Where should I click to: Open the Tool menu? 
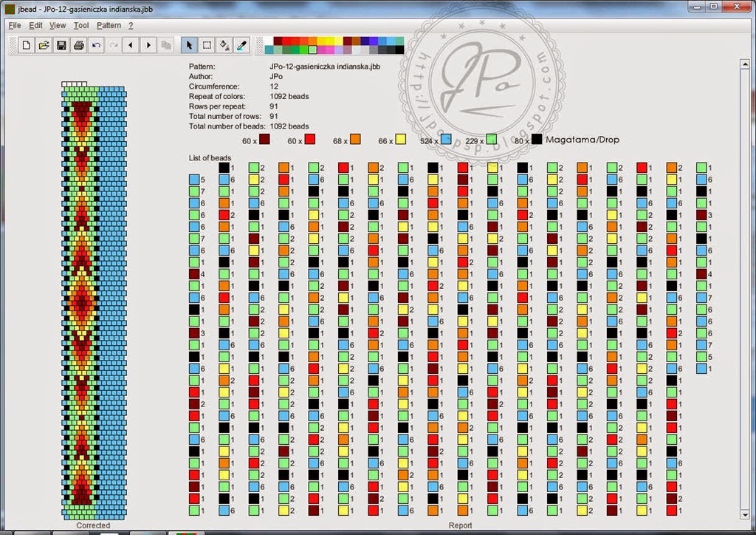pos(81,25)
